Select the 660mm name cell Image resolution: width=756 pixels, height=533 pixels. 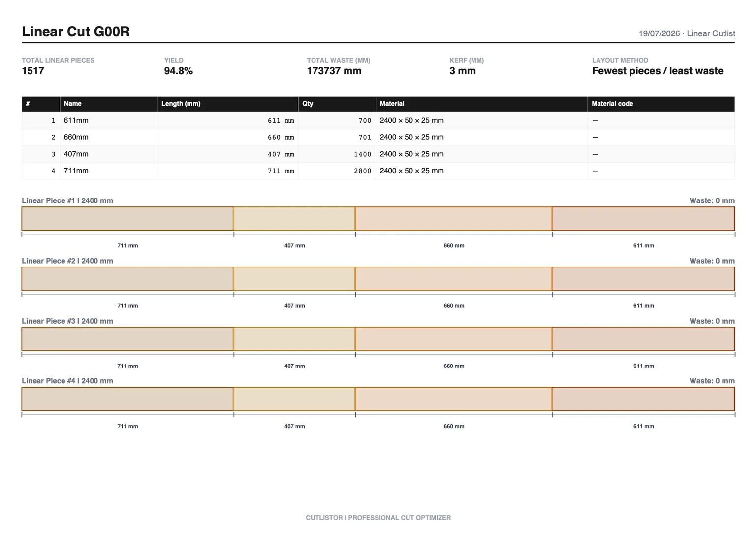tap(108, 137)
